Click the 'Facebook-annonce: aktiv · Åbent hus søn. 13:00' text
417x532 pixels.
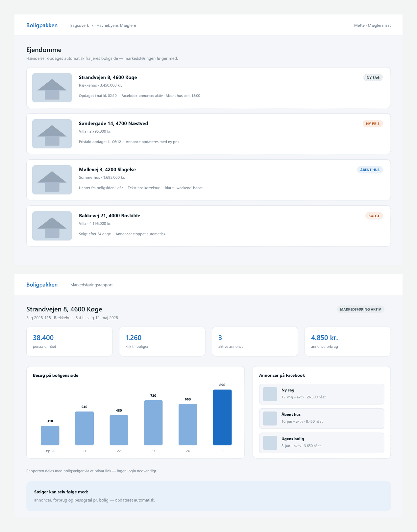[160, 96]
